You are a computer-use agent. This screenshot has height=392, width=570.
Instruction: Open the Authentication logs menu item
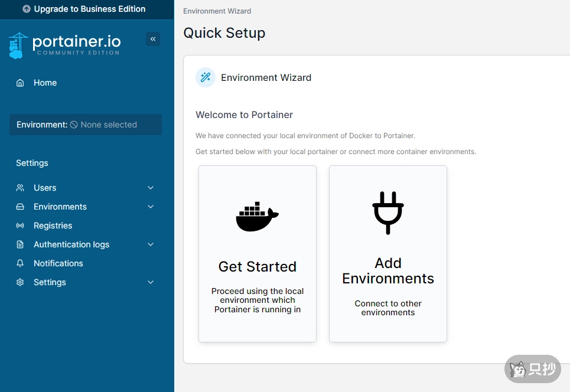click(71, 244)
